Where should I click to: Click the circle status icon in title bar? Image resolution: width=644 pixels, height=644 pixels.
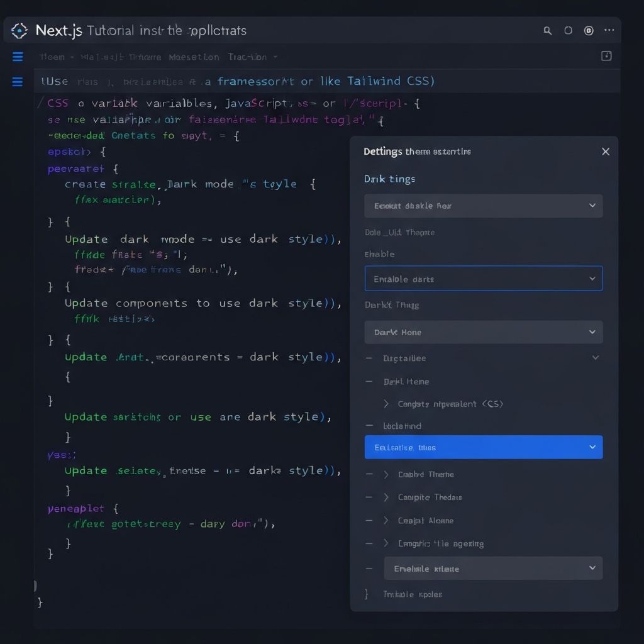click(568, 30)
